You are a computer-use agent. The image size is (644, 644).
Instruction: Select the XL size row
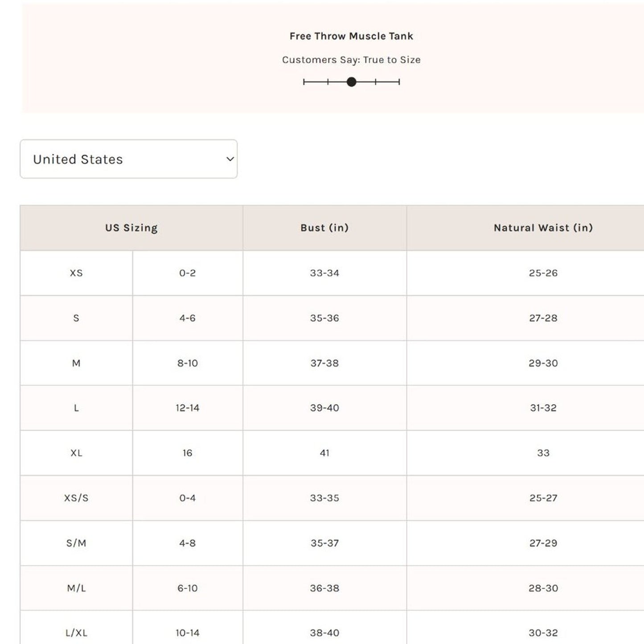point(76,453)
